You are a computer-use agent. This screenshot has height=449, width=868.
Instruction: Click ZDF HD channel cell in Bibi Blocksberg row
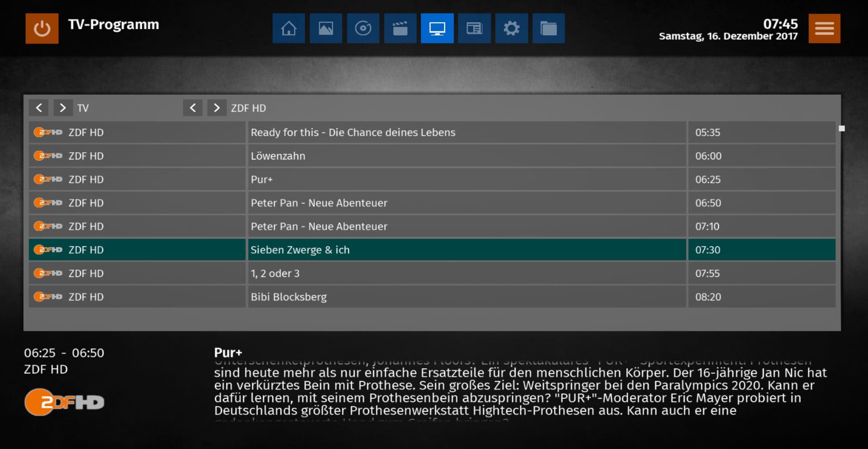[x=137, y=297]
